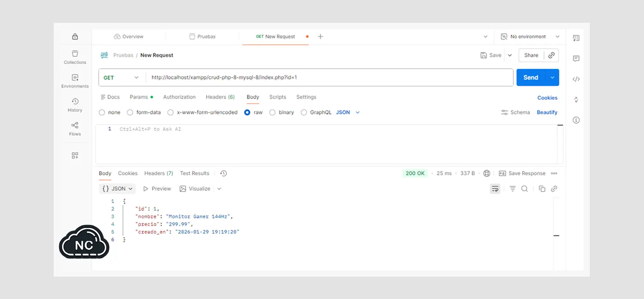
Task: Open the response JSON format dropdown
Action: (118, 189)
